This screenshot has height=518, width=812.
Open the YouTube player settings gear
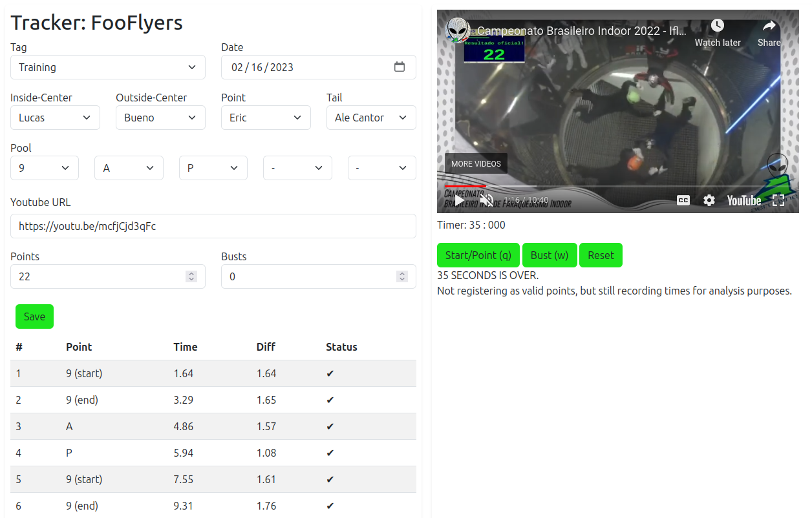709,200
